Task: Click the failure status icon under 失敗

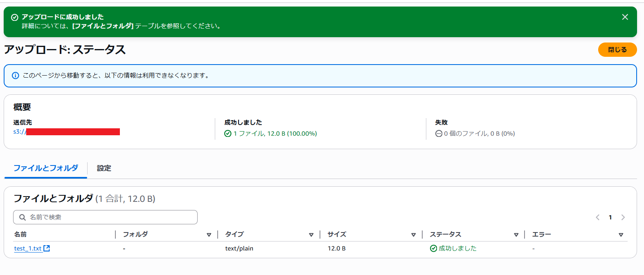Action: point(439,134)
